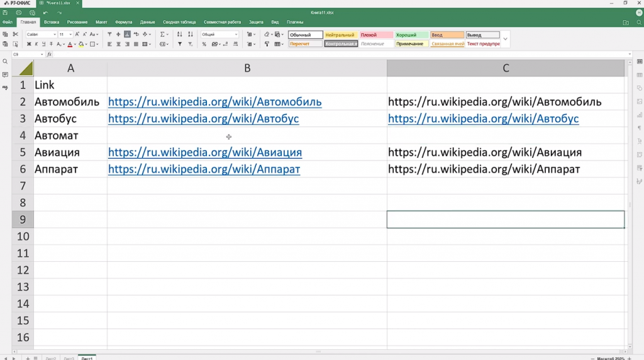Align text right
The width and height of the screenshot is (644, 360).
[127, 44]
